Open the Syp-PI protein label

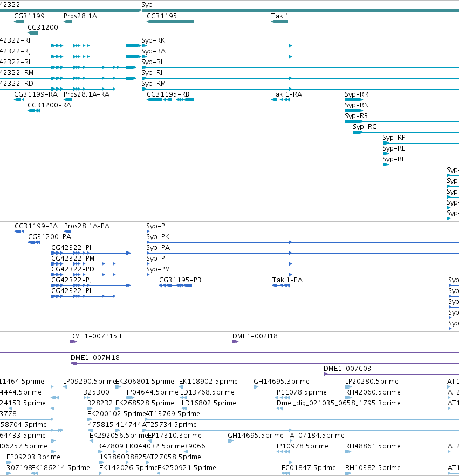pos(156,259)
